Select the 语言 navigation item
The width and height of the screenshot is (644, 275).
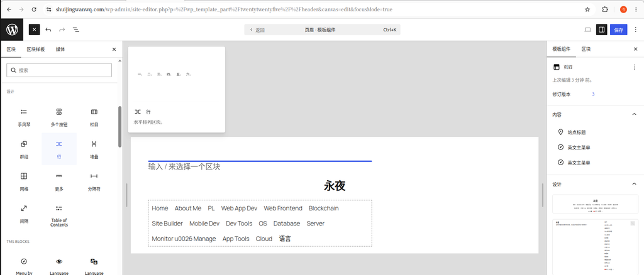point(285,239)
